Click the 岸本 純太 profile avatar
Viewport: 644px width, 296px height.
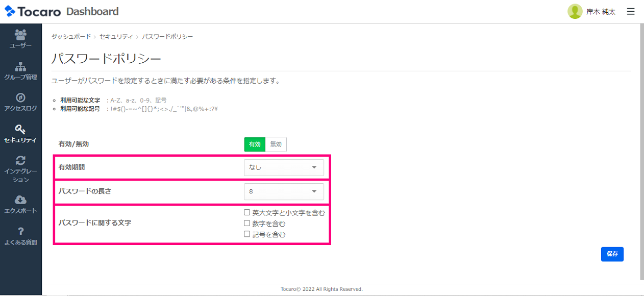[x=576, y=11]
